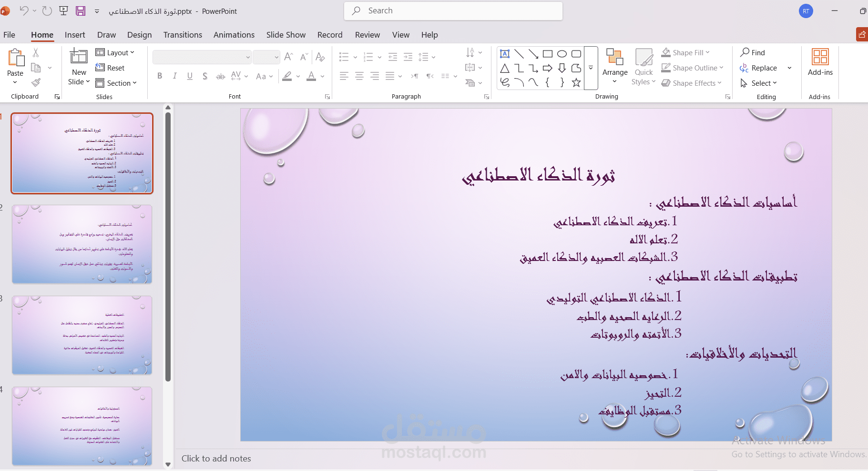Select slide 3 thumbnail
The width and height of the screenshot is (868, 471).
coord(82,335)
